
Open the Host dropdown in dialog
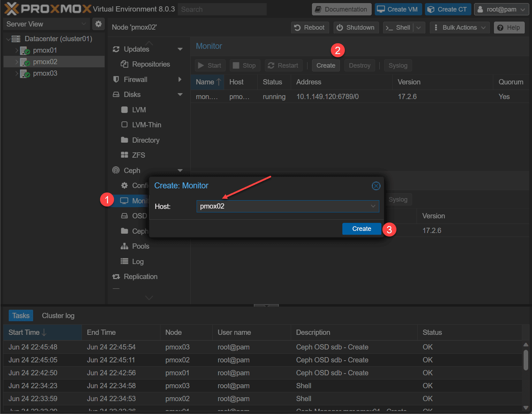[373, 206]
